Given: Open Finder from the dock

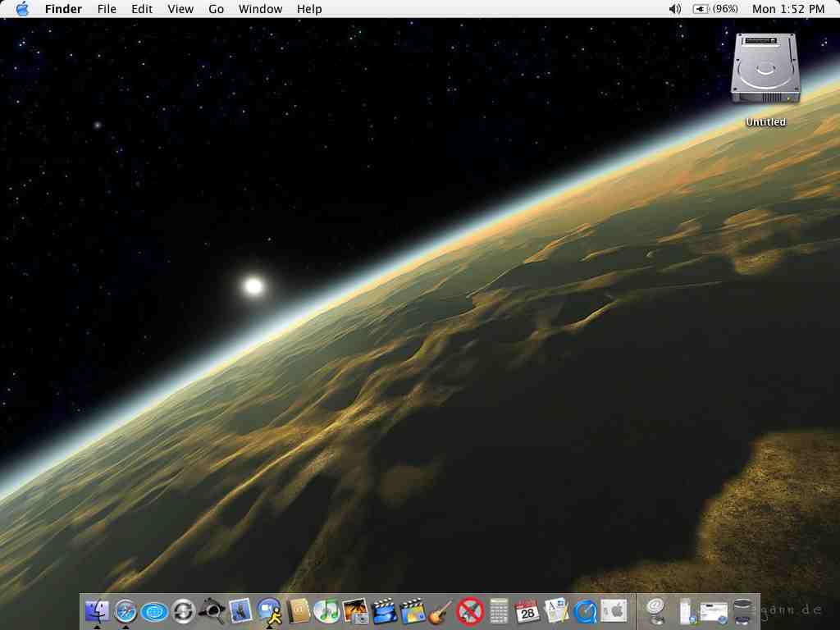Looking at the screenshot, I should [97, 611].
